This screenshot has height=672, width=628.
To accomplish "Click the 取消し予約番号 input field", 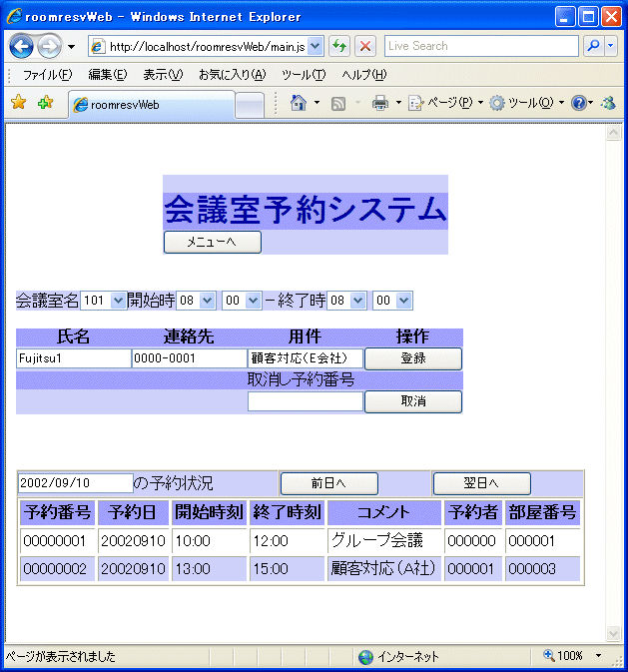I will [x=306, y=401].
